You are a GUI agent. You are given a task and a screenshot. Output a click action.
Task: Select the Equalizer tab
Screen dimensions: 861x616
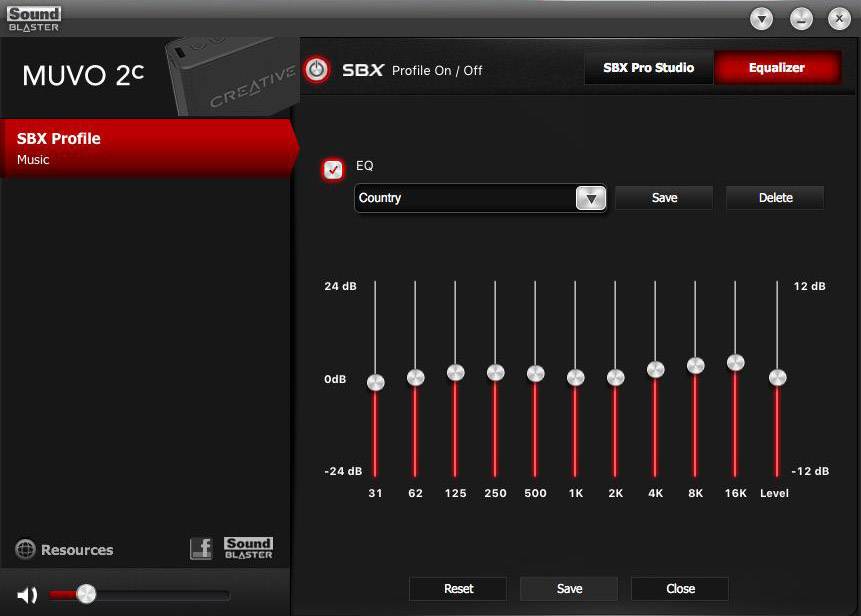pyautogui.click(x=778, y=67)
